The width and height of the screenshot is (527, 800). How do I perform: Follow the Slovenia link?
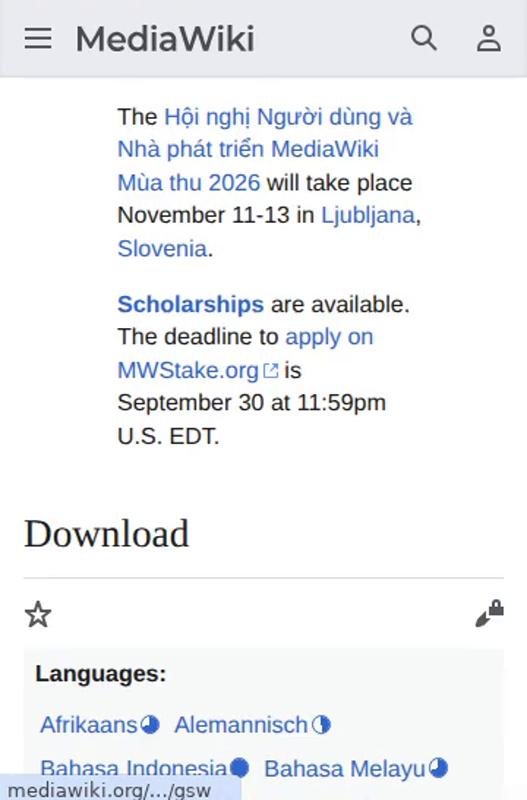[x=162, y=248]
